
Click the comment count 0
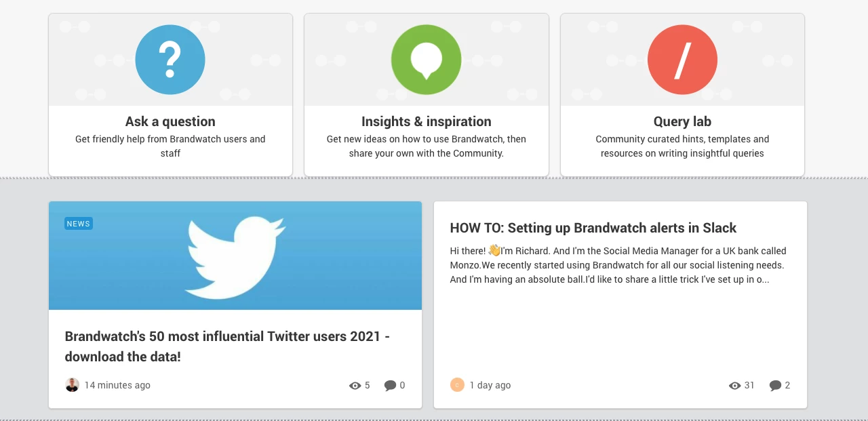click(402, 385)
